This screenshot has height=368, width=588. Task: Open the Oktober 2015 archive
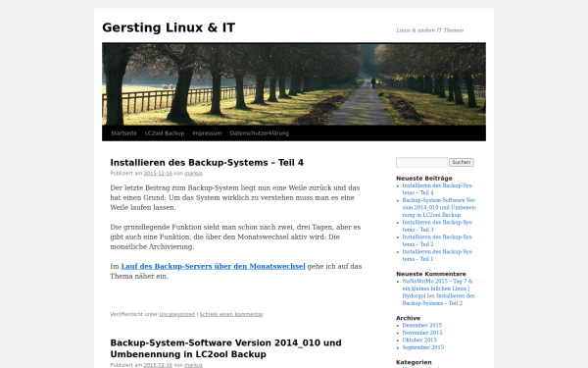click(419, 340)
